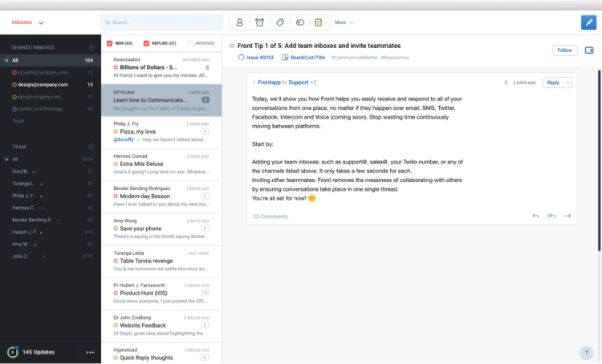602x364 pixels.
Task: Click the blue compose pencil button
Action: pos(588,22)
